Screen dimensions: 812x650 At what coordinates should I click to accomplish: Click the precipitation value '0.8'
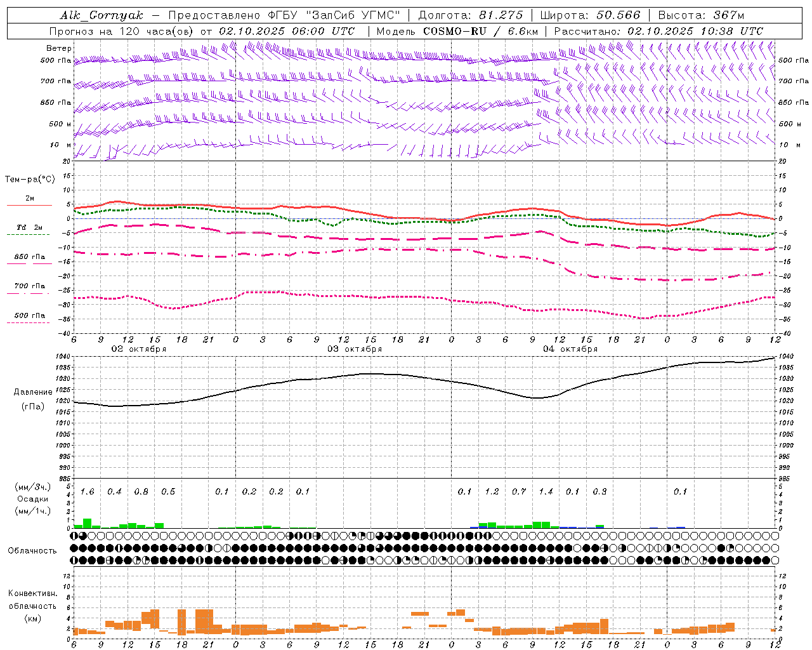[x=141, y=492]
